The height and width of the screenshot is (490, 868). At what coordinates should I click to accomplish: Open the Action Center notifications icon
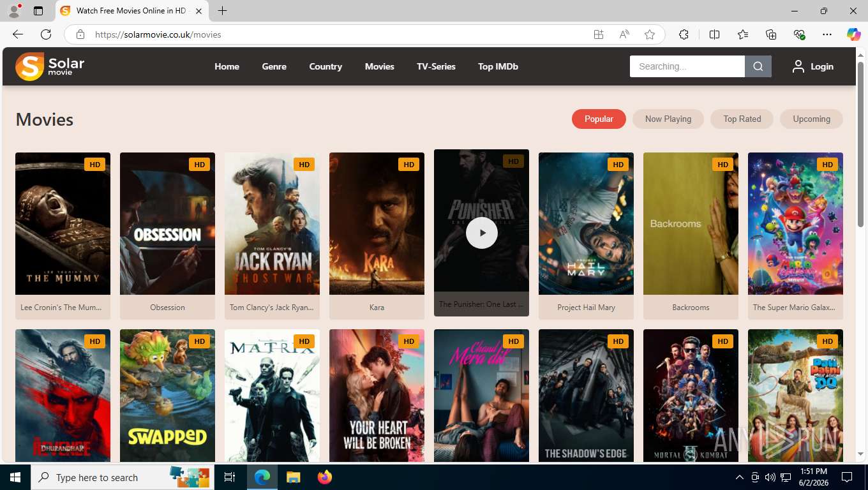(x=847, y=477)
